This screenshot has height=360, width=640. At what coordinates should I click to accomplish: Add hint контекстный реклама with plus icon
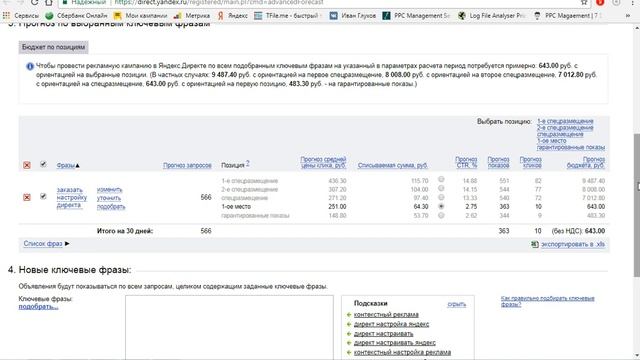[x=349, y=315]
